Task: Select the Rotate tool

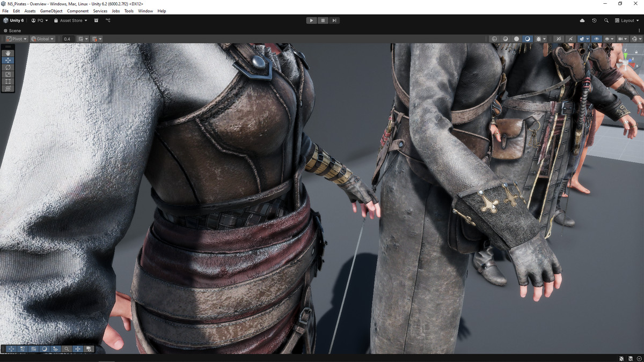Action: click(8, 68)
